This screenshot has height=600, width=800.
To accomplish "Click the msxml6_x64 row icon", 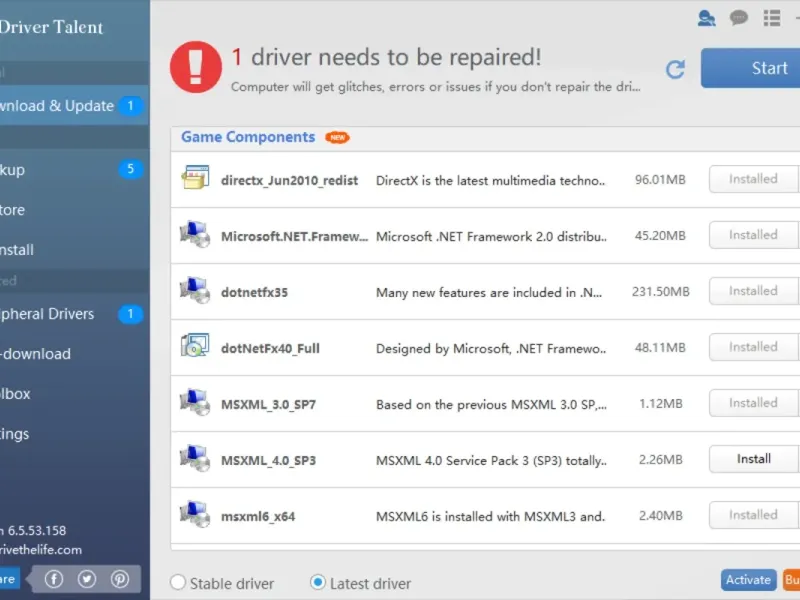I will 195,514.
